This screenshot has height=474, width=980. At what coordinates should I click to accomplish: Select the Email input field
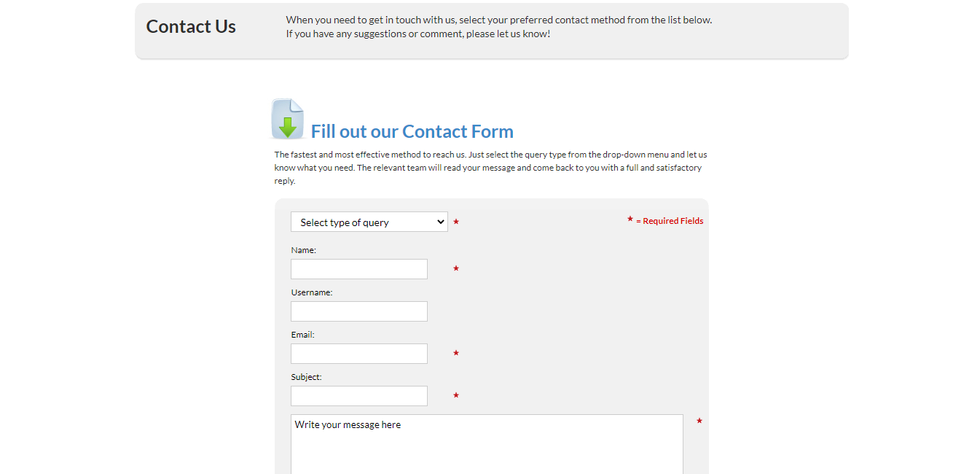358,354
